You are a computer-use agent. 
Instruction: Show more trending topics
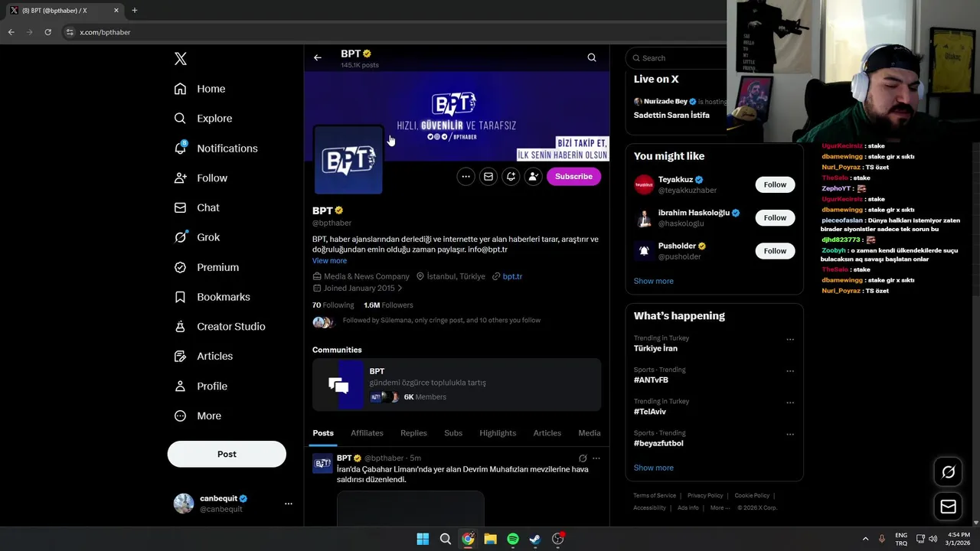pos(653,468)
